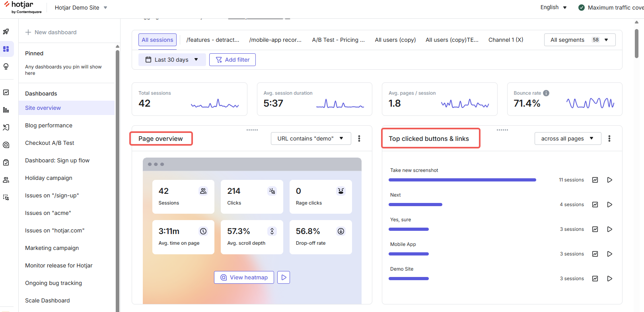Screen dimensions: 644x312
Task: Switch to A/B Test - Pricing segment tab
Action: pyautogui.click(x=338, y=40)
